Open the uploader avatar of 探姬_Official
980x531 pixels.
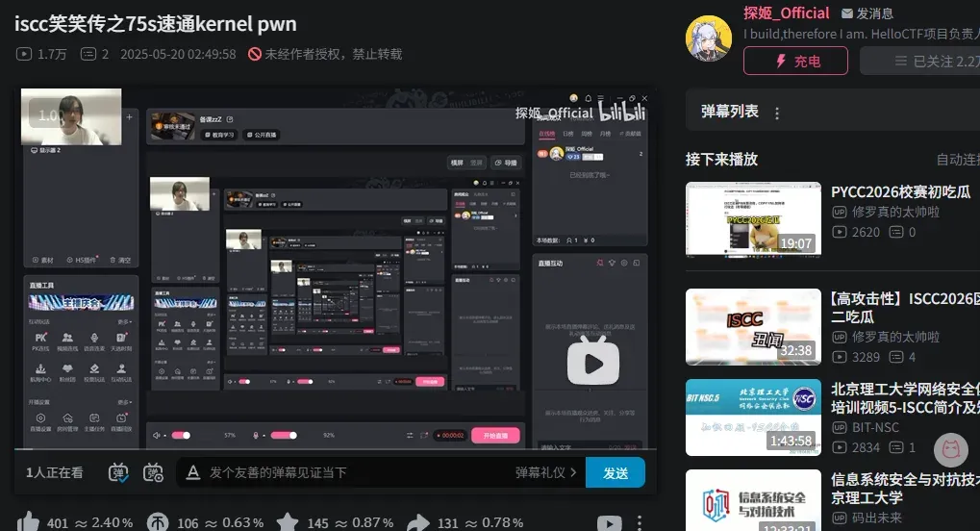pos(709,38)
